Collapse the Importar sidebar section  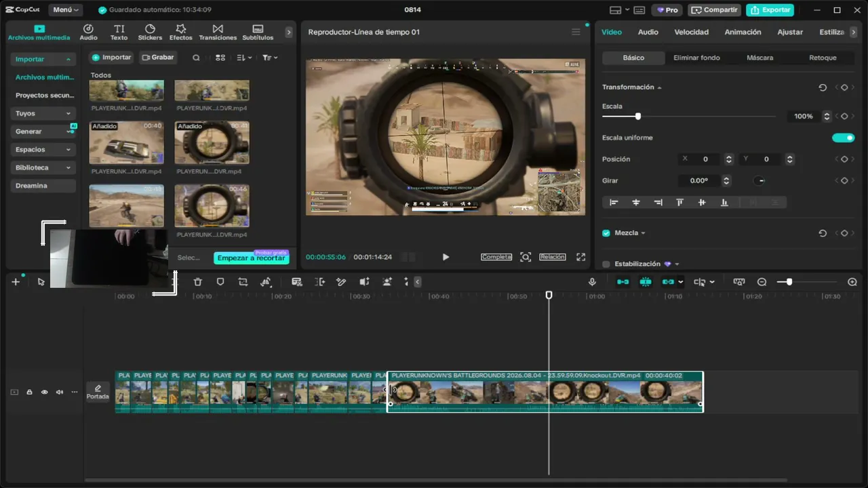point(42,60)
